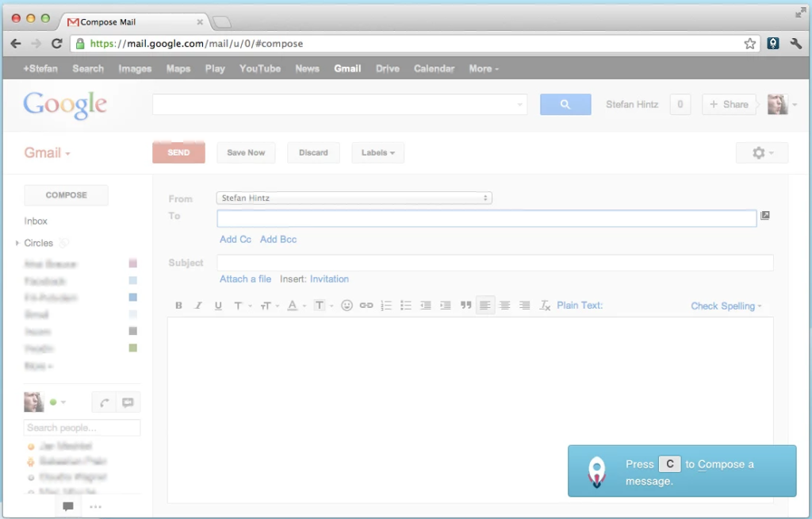
Task: Add a Cc field
Action: [235, 239]
